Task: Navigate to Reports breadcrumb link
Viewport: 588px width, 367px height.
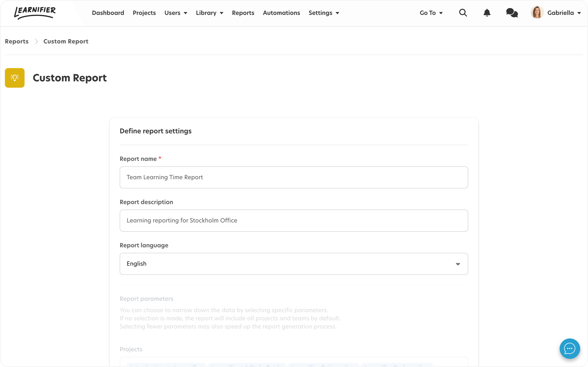Action: [x=17, y=41]
